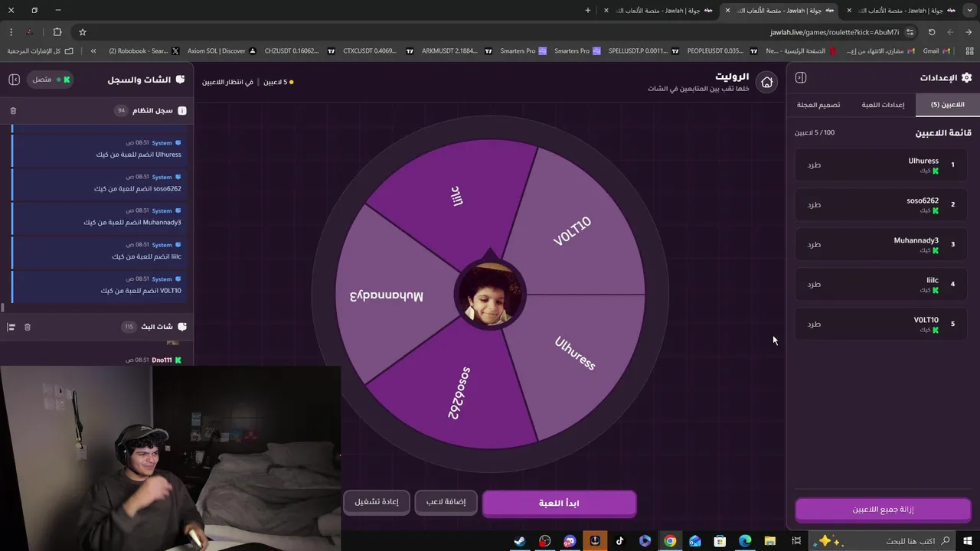Image resolution: width=980 pixels, height=551 pixels.
Task: Switch to إعدادات اللعبة tab
Action: point(883,105)
